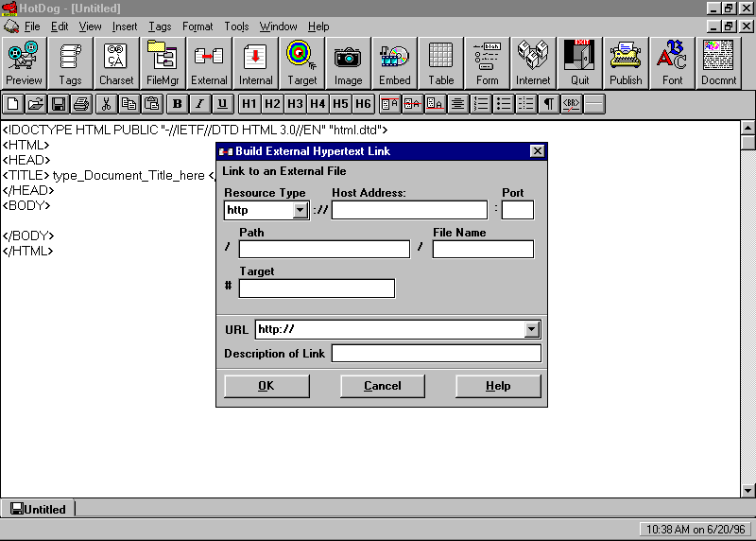Apply H3 heading button
The image size is (756, 541).
295,104
